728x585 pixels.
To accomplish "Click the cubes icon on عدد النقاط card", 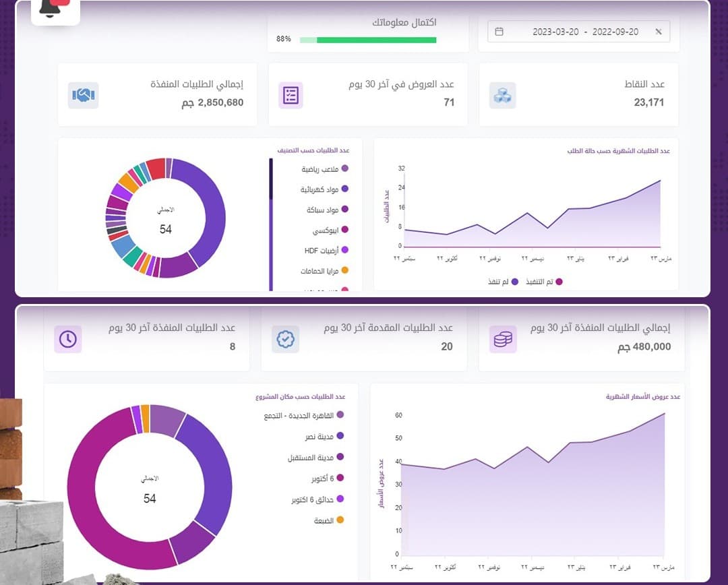I will click(x=502, y=95).
